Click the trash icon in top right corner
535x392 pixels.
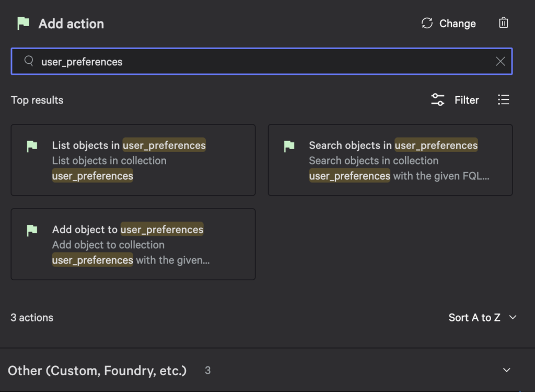[503, 23]
